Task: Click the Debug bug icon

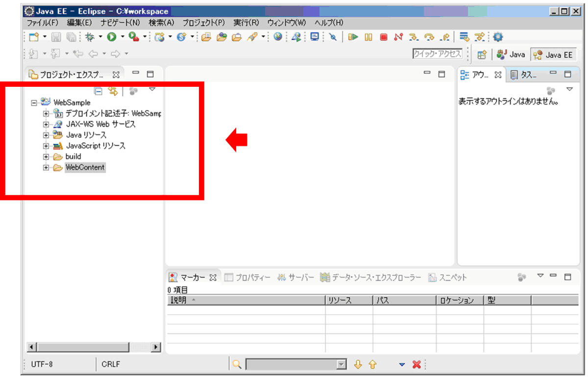Action: point(89,37)
